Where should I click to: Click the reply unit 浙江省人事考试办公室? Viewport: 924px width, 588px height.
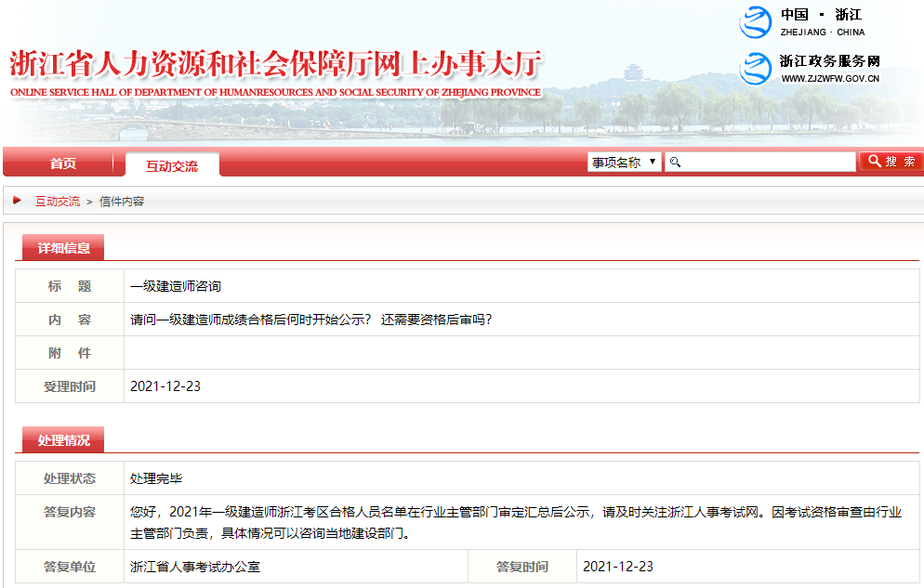(x=195, y=567)
